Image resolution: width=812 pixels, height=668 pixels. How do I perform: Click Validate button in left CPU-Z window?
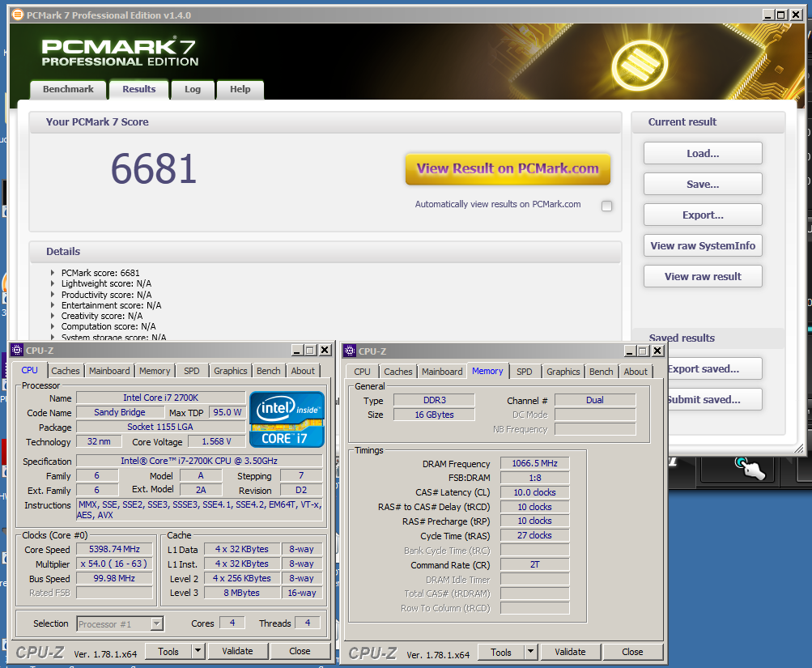tap(238, 651)
